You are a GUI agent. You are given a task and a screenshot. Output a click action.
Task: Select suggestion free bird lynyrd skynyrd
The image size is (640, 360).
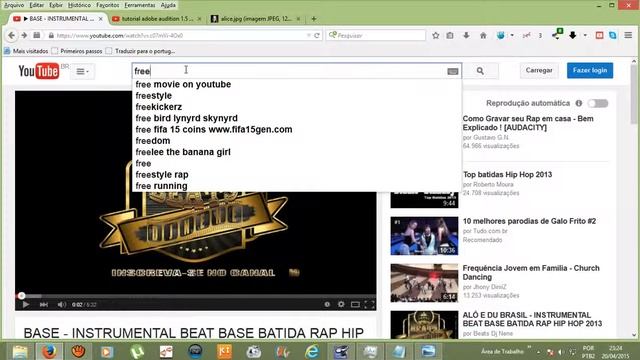tap(297, 118)
